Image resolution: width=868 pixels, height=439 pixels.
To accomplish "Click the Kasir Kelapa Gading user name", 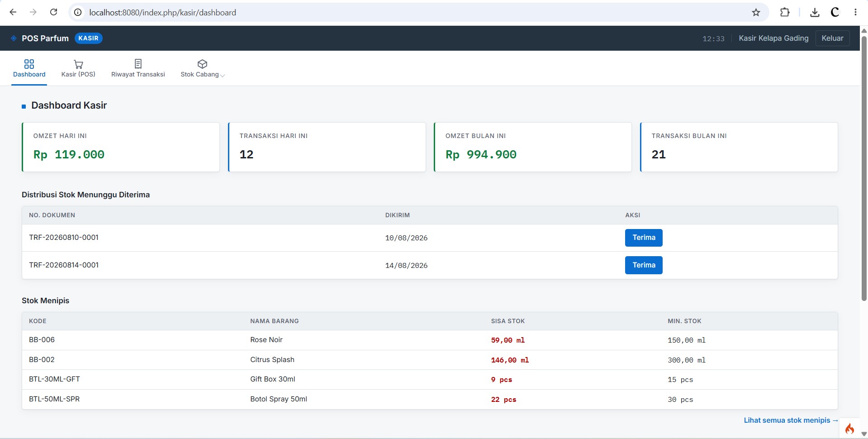I will point(773,38).
